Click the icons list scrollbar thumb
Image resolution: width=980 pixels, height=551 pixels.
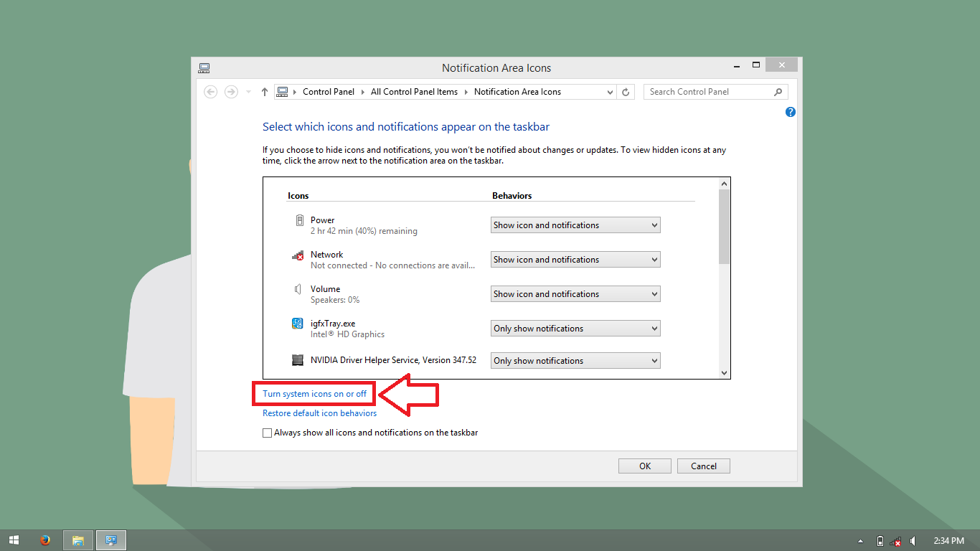click(x=724, y=226)
